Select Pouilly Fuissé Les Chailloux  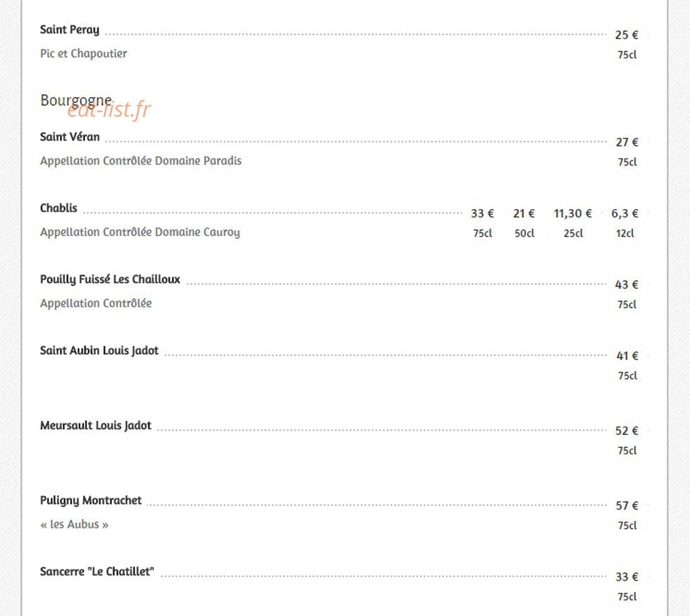[110, 279]
